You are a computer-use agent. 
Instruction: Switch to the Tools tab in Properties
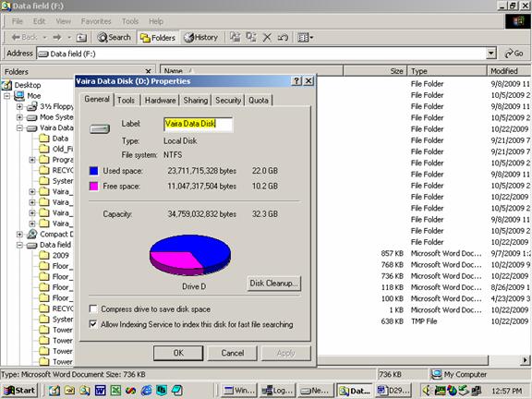[x=126, y=101]
